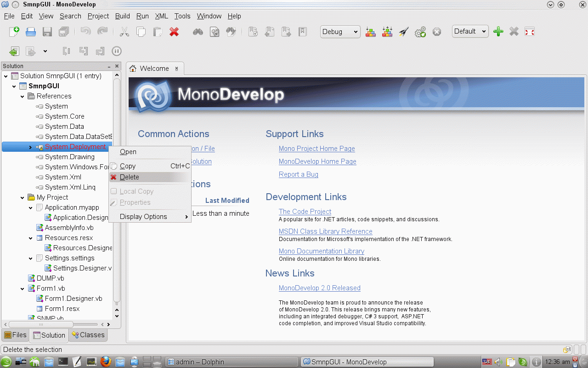Click the Save All toolbar icon

[x=64, y=32]
